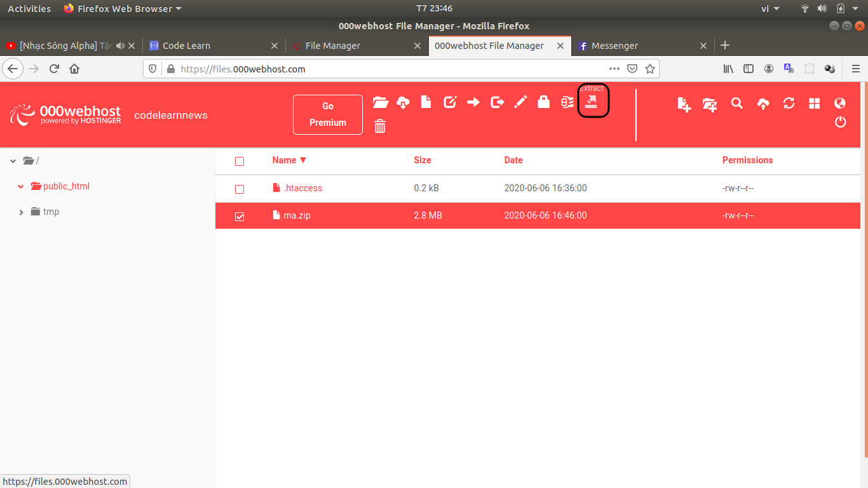
Task: Open the Firefox hamburger menu
Action: [855, 69]
